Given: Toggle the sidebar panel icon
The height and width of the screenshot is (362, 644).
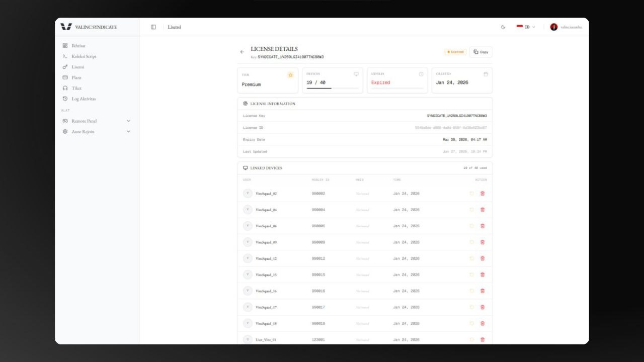Looking at the screenshot, I should pyautogui.click(x=153, y=27).
